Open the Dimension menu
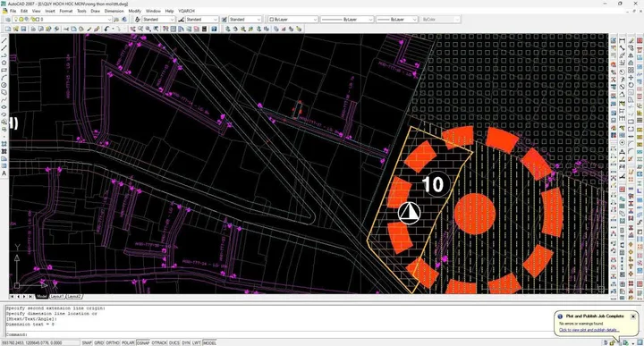Screen dimensions: 644x346 [114, 11]
